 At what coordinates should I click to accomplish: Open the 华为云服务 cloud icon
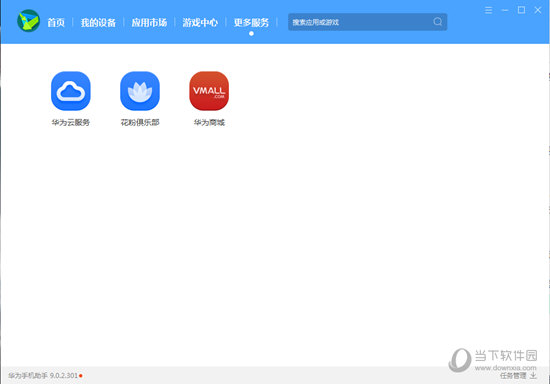(x=71, y=91)
